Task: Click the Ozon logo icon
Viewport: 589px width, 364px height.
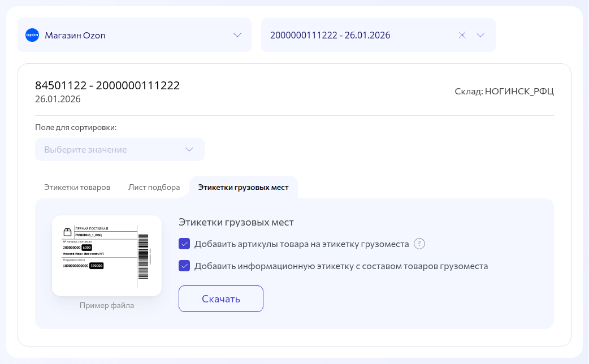Action: coord(32,35)
